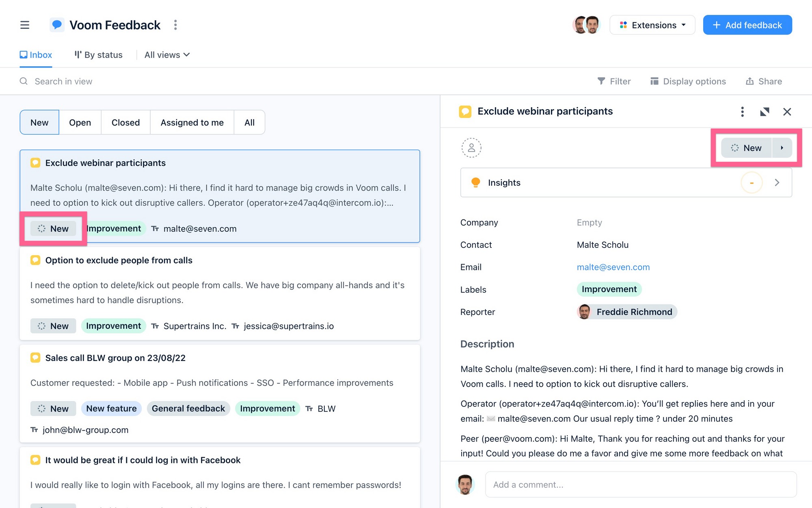Click New status on Option to exclude card
This screenshot has width=812, height=508.
tap(53, 326)
